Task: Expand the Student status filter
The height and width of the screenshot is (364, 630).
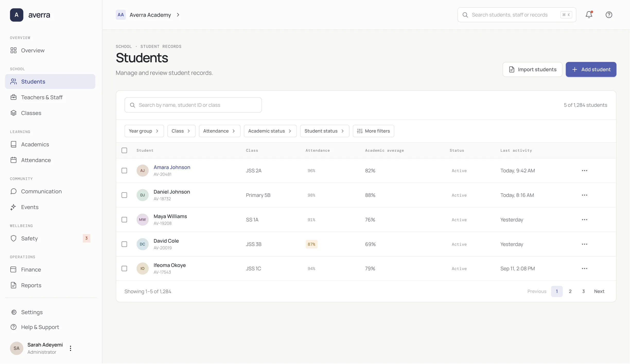Action: [325, 131]
